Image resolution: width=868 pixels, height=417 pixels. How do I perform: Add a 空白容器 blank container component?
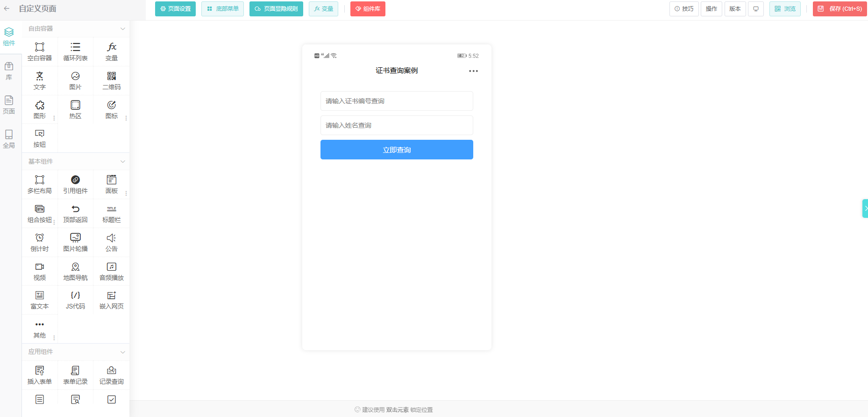40,52
